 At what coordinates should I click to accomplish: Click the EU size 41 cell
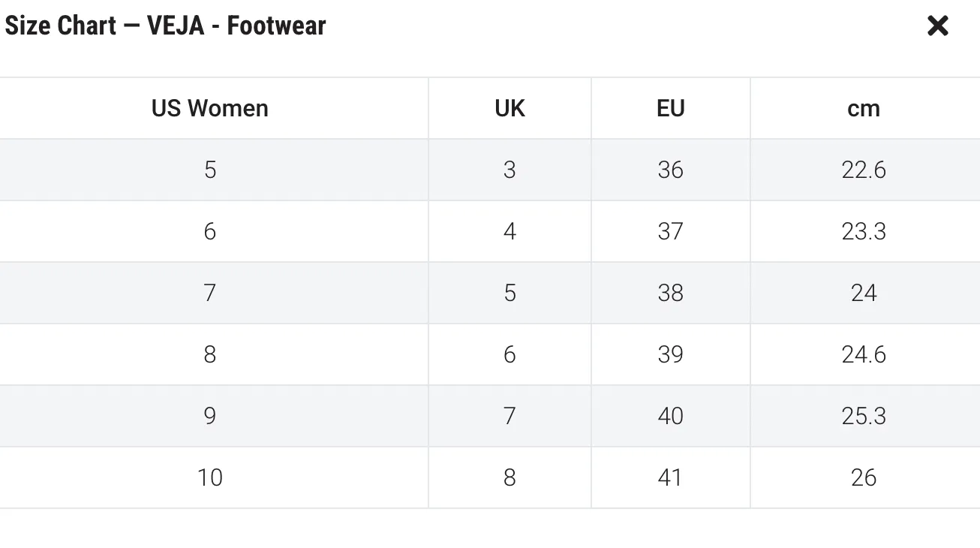click(x=671, y=477)
